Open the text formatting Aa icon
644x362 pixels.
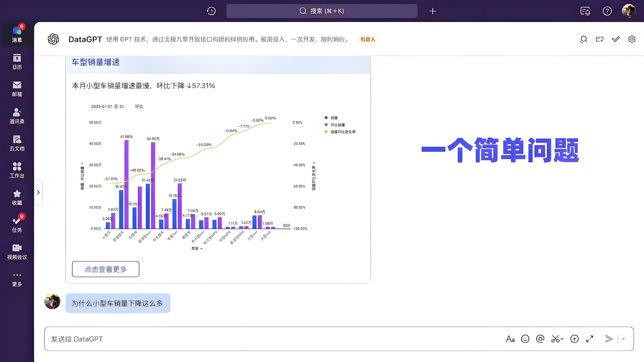[x=510, y=339]
